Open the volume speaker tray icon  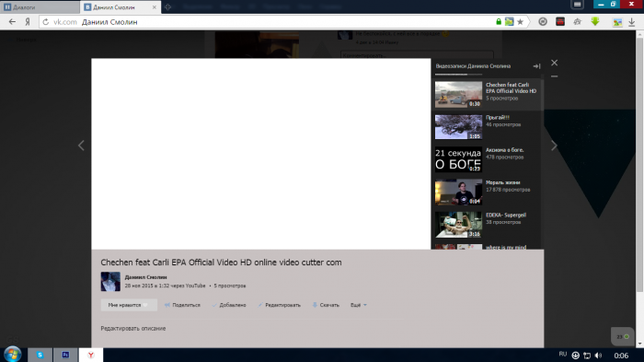click(598, 356)
